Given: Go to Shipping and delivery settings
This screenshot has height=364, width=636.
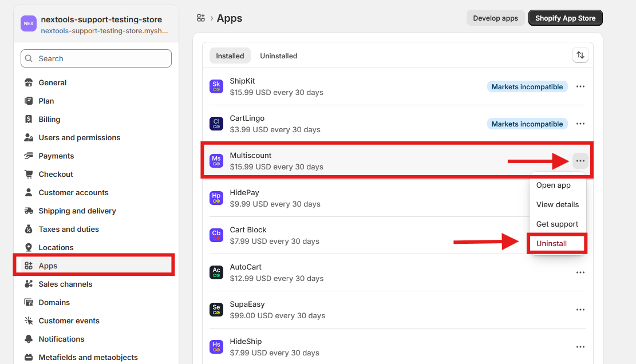Looking at the screenshot, I should [x=77, y=211].
